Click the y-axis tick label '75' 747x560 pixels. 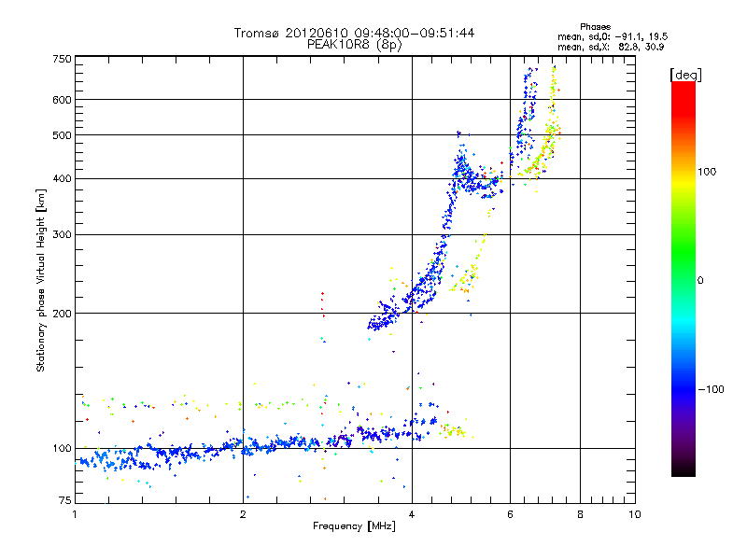(x=64, y=500)
